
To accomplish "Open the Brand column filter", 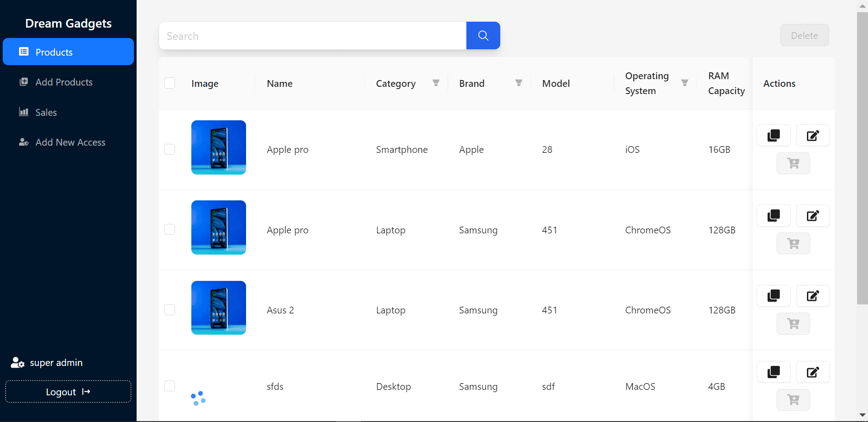I will point(518,83).
